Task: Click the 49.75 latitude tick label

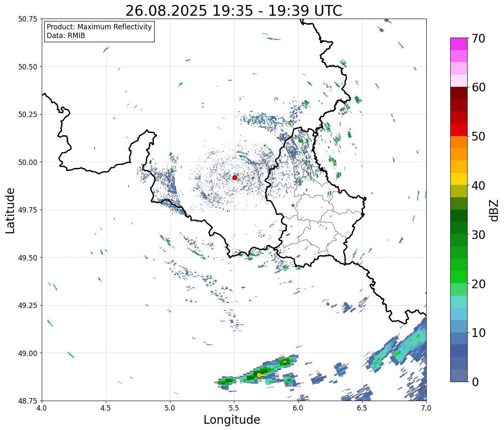Action: (x=28, y=210)
